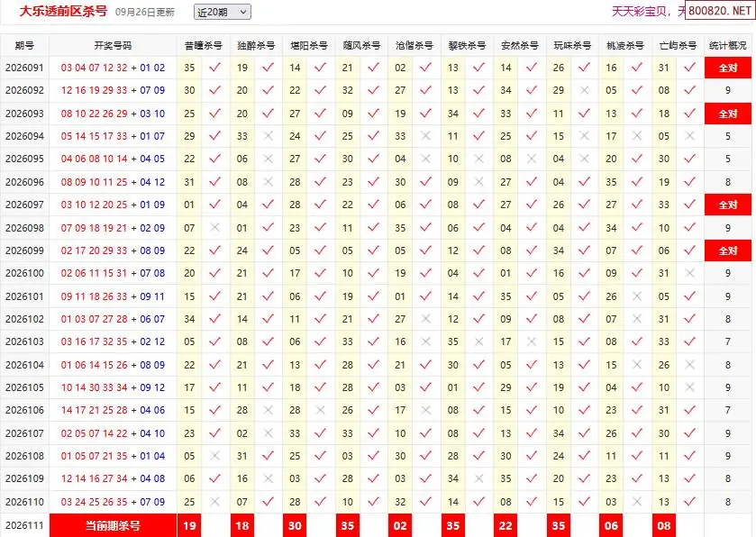The height and width of the screenshot is (537, 756).
Task: Click the red 19 current kill number cell
Action: point(189,525)
